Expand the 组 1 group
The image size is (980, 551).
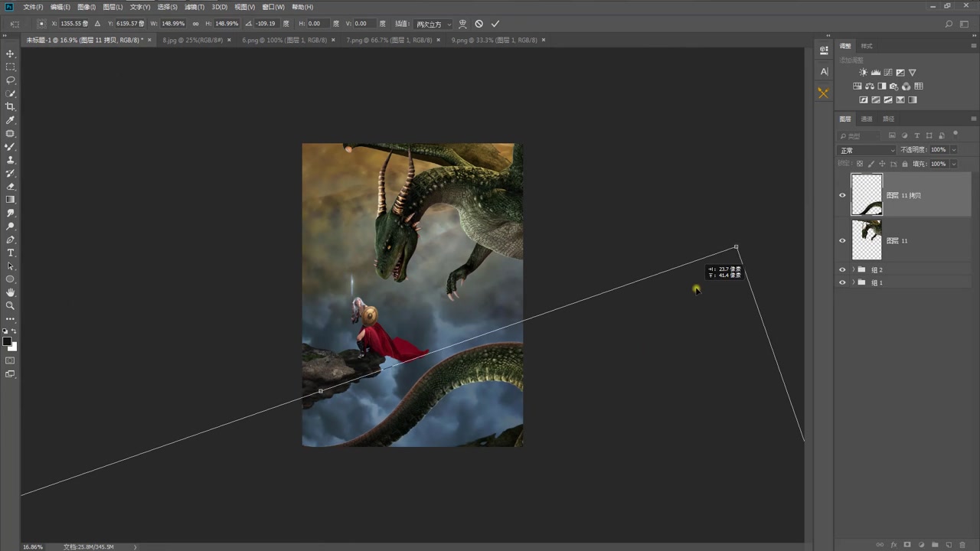pos(854,282)
